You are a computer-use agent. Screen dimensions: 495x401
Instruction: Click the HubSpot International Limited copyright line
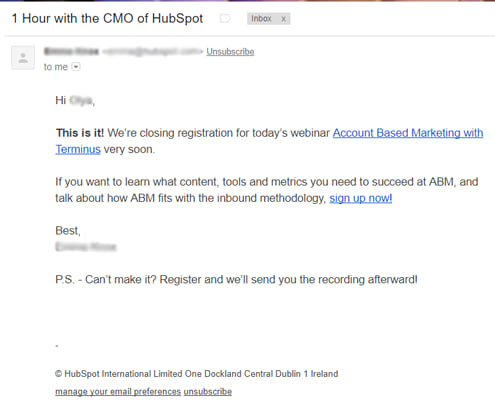[x=197, y=374]
